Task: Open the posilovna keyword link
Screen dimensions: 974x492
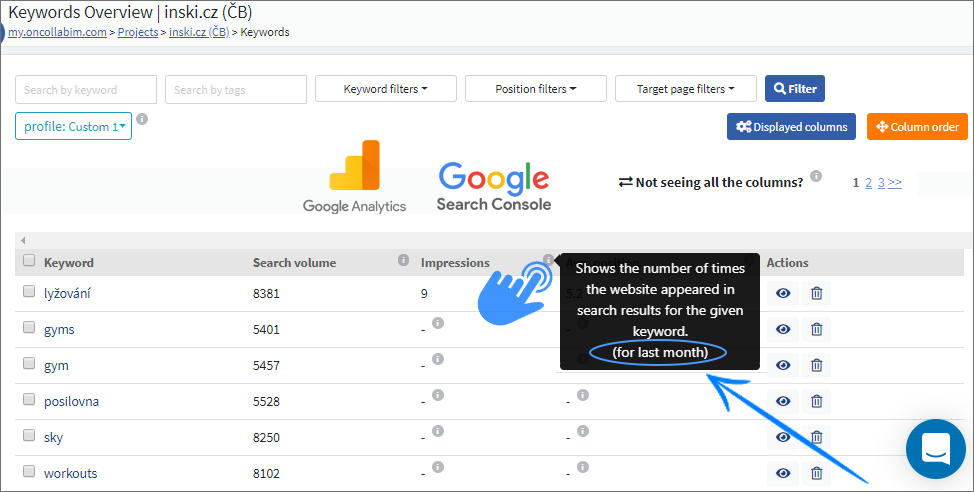Action: coord(71,401)
